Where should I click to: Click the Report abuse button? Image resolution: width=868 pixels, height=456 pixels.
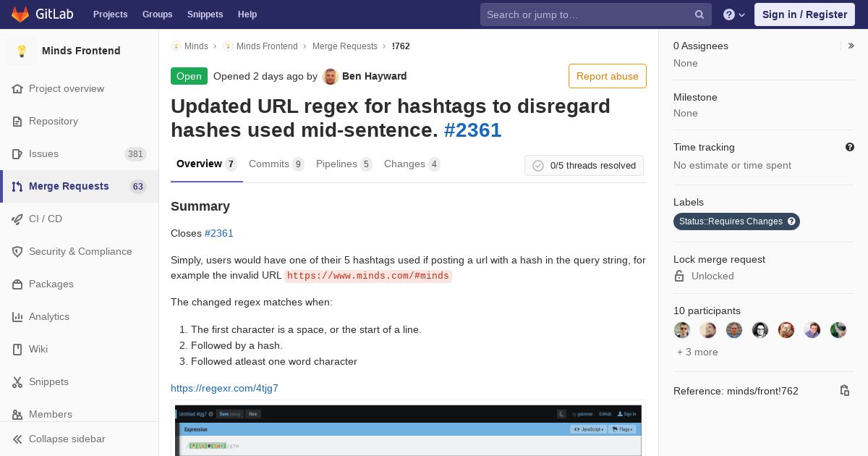coord(608,76)
